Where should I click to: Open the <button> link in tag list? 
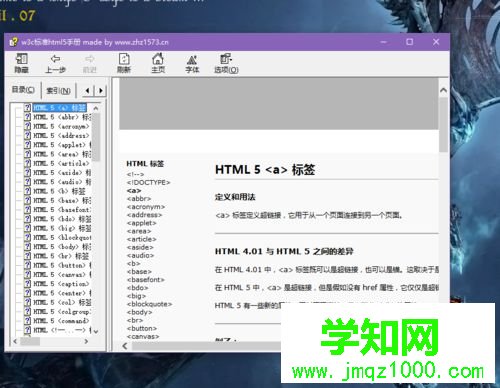coord(142,328)
